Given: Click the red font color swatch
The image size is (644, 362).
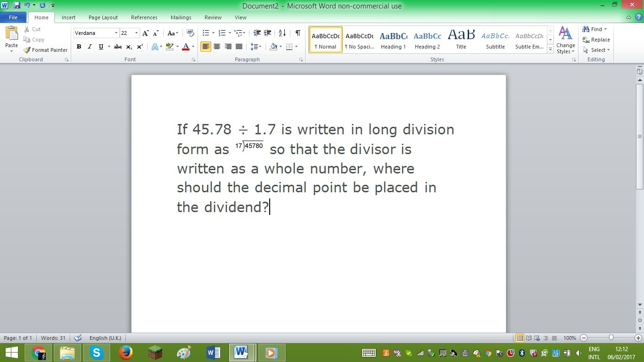Looking at the screenshot, I should [x=186, y=47].
